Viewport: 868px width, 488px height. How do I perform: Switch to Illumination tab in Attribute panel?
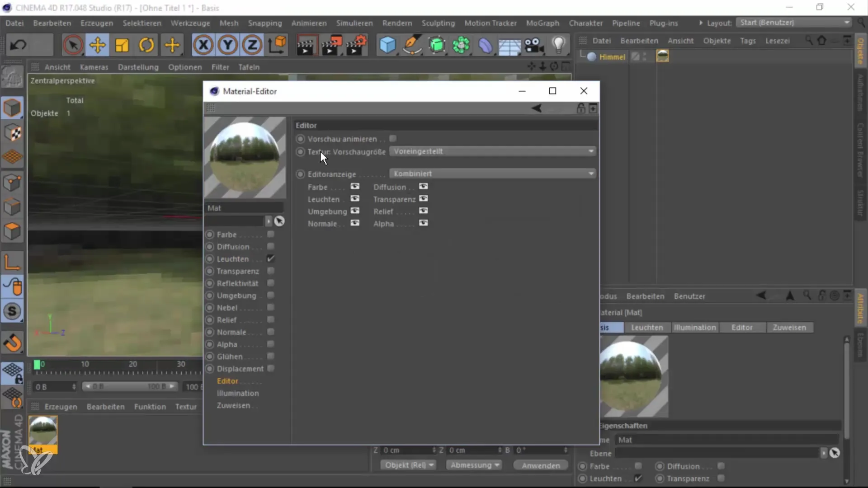tap(695, 328)
